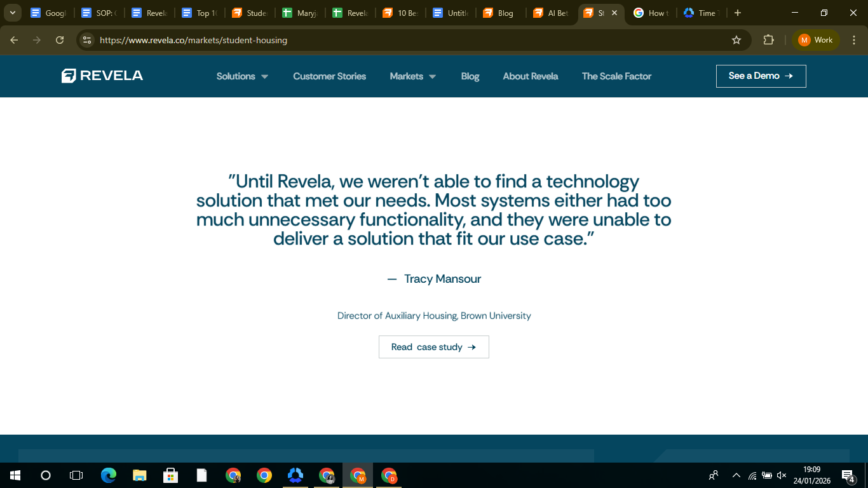Open Task View in the taskbar

[76, 475]
